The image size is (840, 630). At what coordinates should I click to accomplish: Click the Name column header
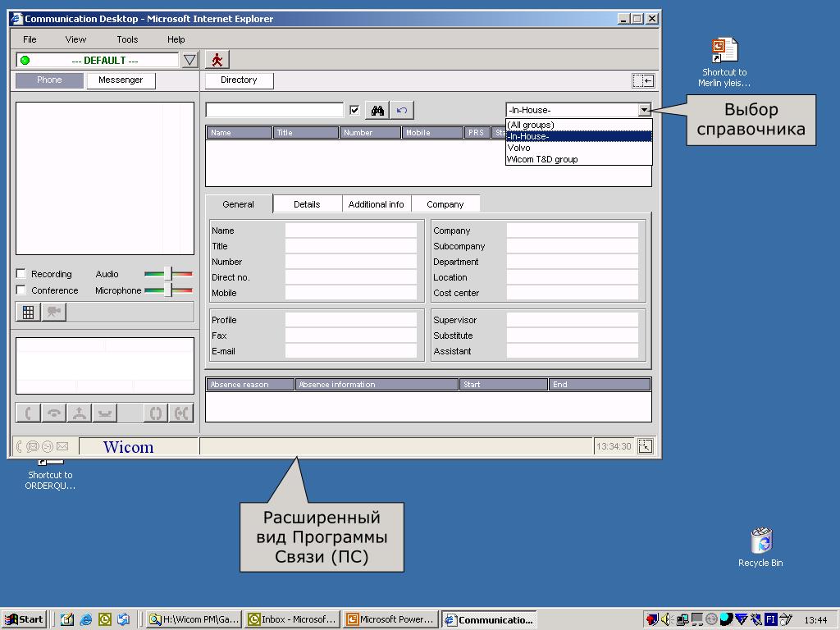click(x=240, y=132)
